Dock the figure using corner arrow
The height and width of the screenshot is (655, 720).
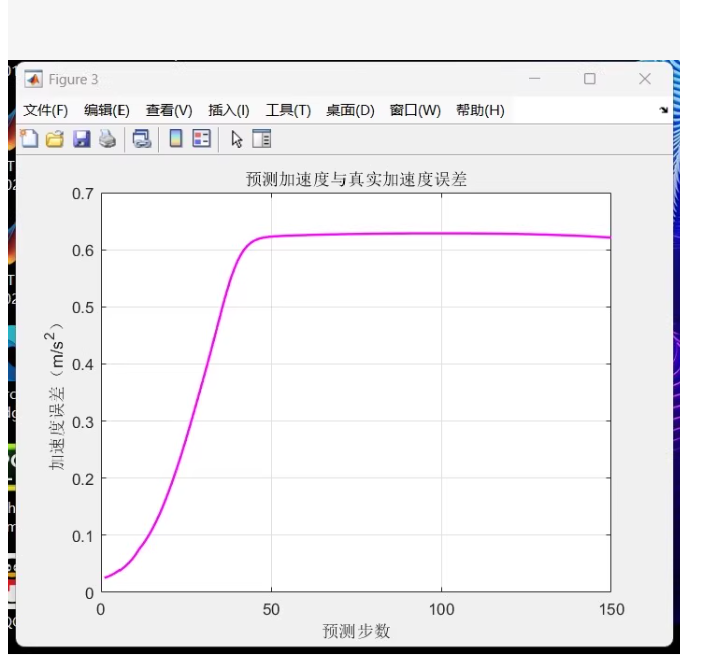[664, 110]
